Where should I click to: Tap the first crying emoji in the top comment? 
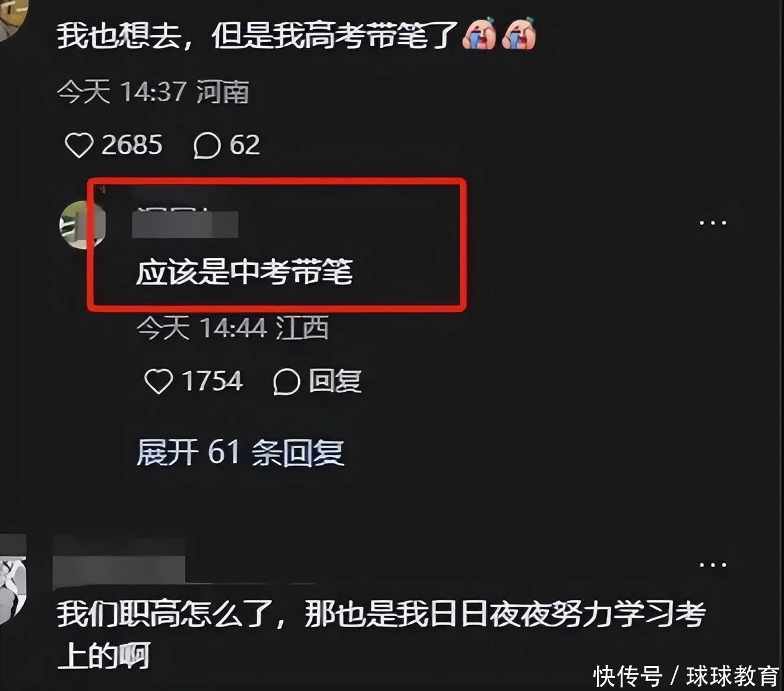point(479,35)
